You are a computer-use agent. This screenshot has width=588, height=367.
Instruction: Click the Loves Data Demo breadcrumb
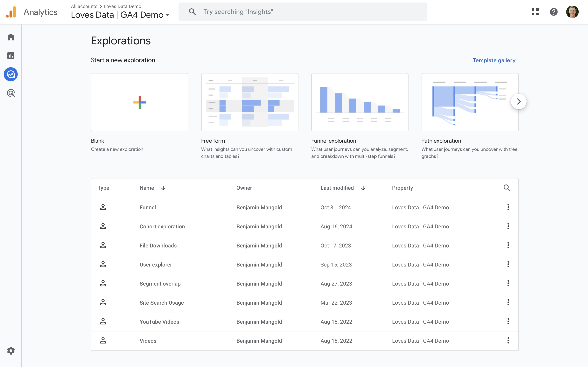[122, 6]
